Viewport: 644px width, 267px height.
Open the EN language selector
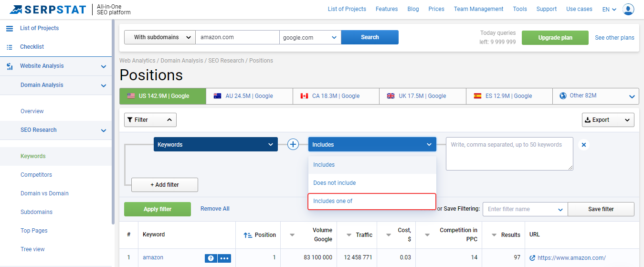tap(610, 9)
